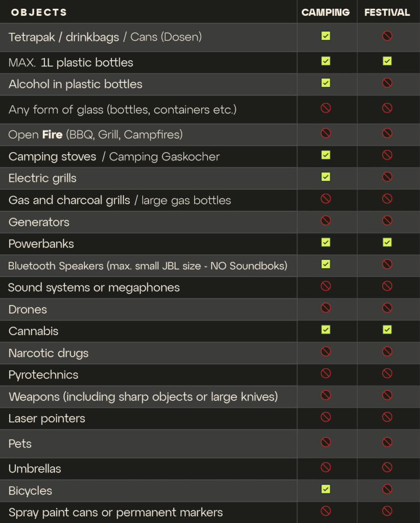The height and width of the screenshot is (523, 420).
Task: Click Festival prohibited icon for Laser pointers
Action: point(387,417)
